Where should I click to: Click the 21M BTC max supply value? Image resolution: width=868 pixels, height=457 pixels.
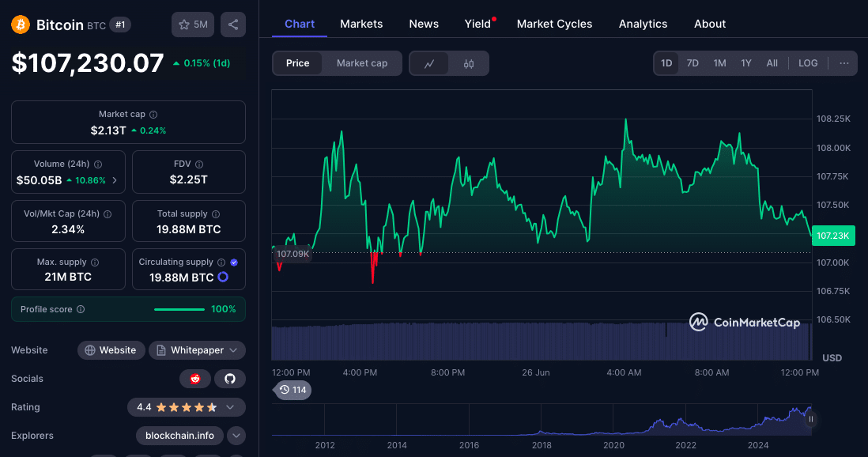(68, 277)
